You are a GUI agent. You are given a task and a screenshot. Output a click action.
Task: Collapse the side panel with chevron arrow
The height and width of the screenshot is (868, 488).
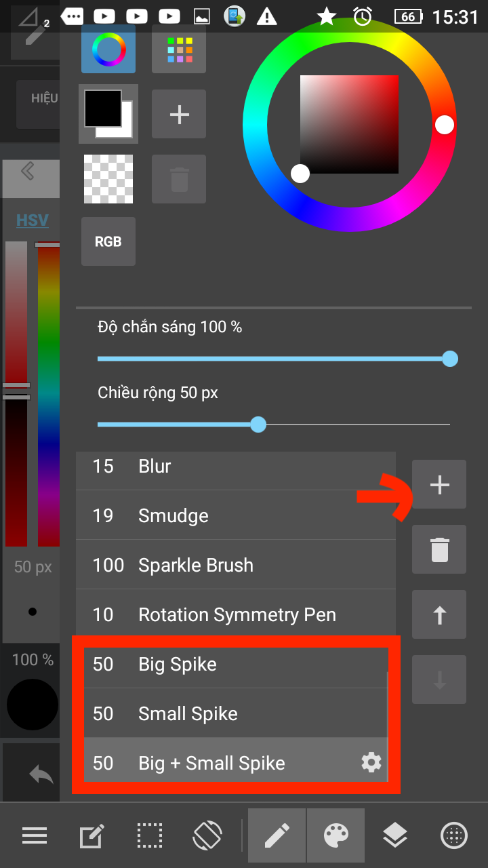[x=28, y=171]
